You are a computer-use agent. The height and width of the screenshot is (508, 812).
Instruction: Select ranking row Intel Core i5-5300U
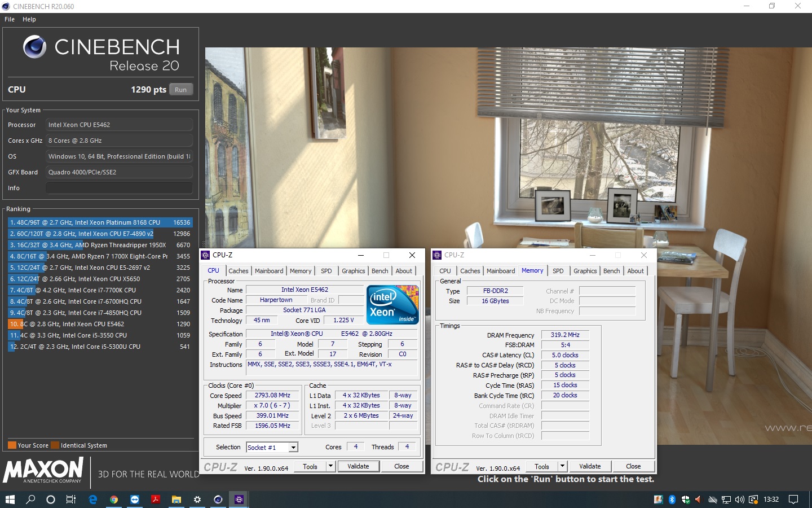click(x=100, y=347)
